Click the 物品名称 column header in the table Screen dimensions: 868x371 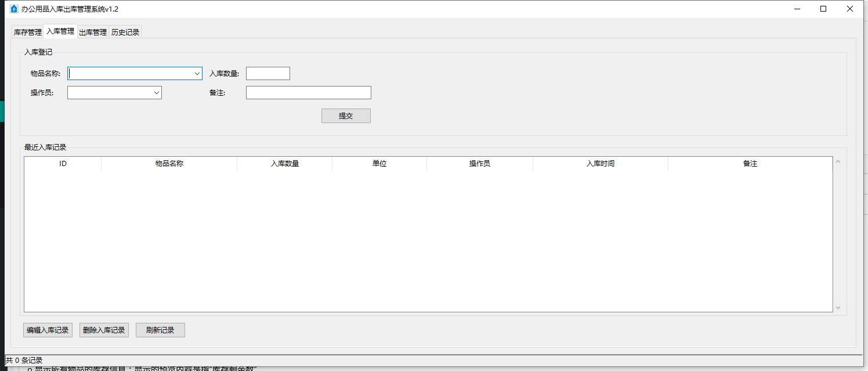click(x=169, y=164)
